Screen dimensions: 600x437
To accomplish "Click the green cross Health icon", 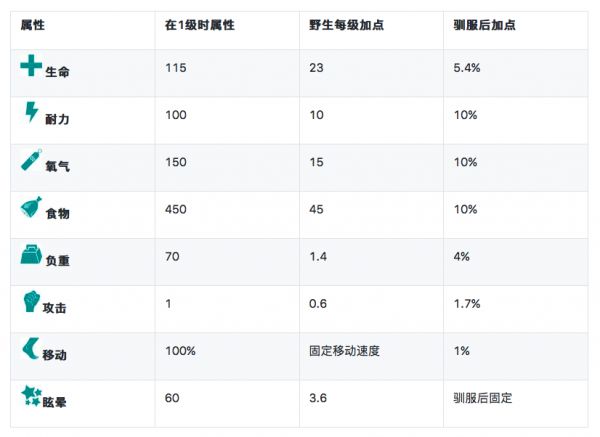I will coord(31,68).
